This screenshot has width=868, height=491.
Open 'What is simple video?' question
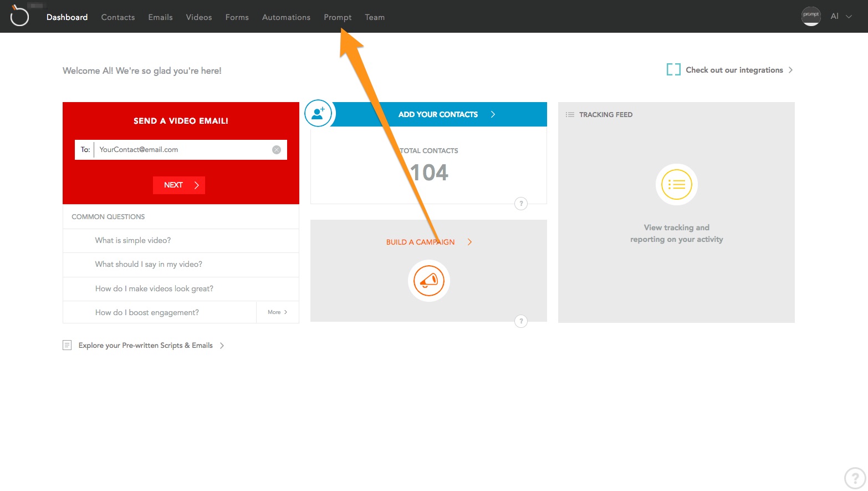[133, 240]
